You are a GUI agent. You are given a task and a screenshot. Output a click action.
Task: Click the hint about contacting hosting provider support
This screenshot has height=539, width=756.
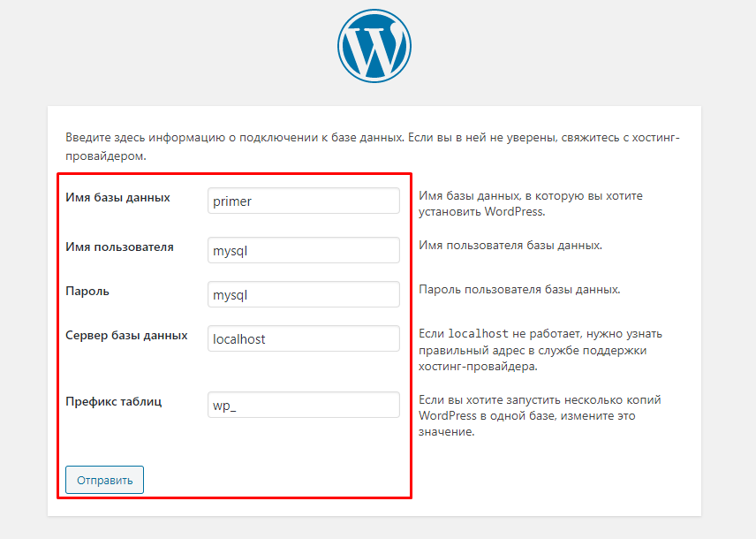tap(541, 350)
